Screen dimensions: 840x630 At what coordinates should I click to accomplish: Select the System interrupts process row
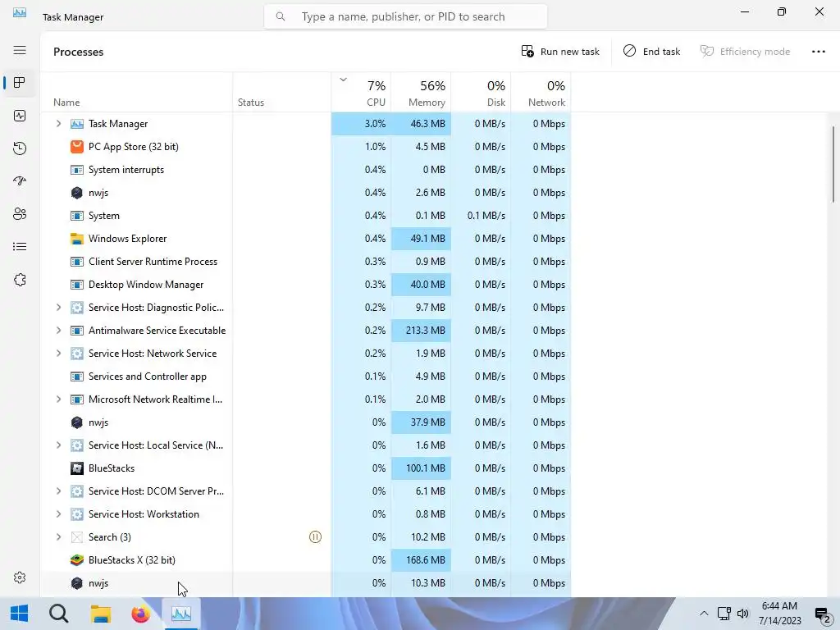[305, 170]
